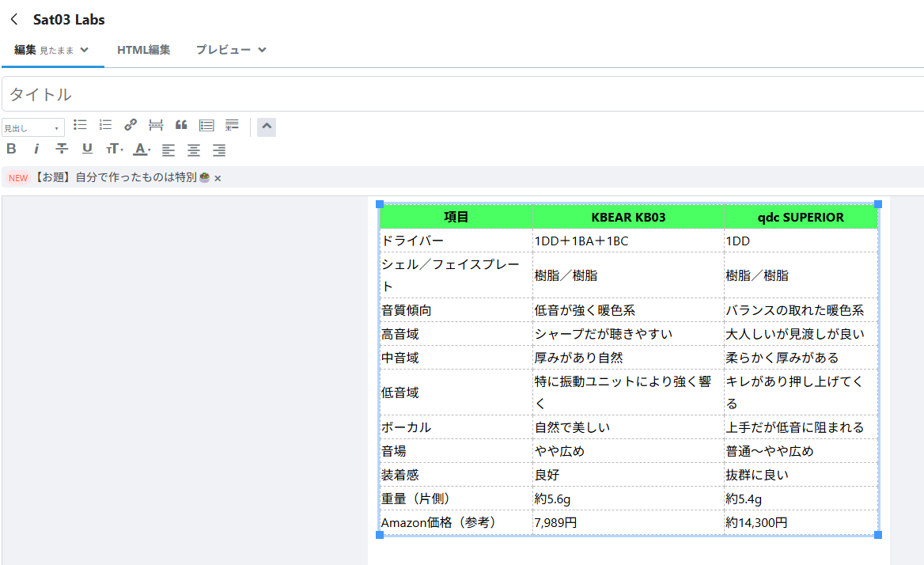Toggle underline formatting

pos(87,149)
